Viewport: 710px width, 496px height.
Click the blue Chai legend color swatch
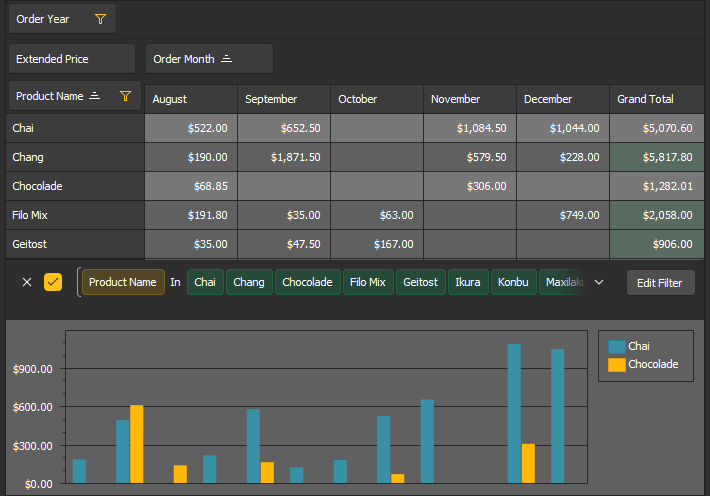tap(617, 347)
